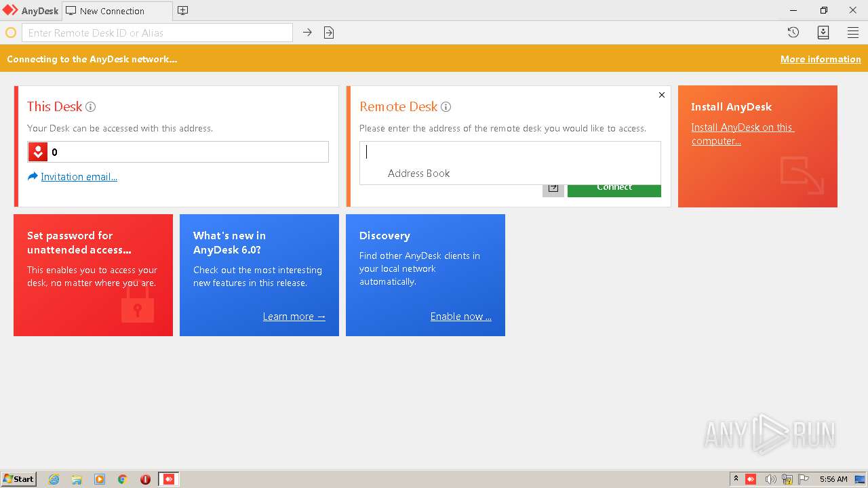The image size is (868, 488).
Task: Click the This Desk address field
Action: [178, 152]
